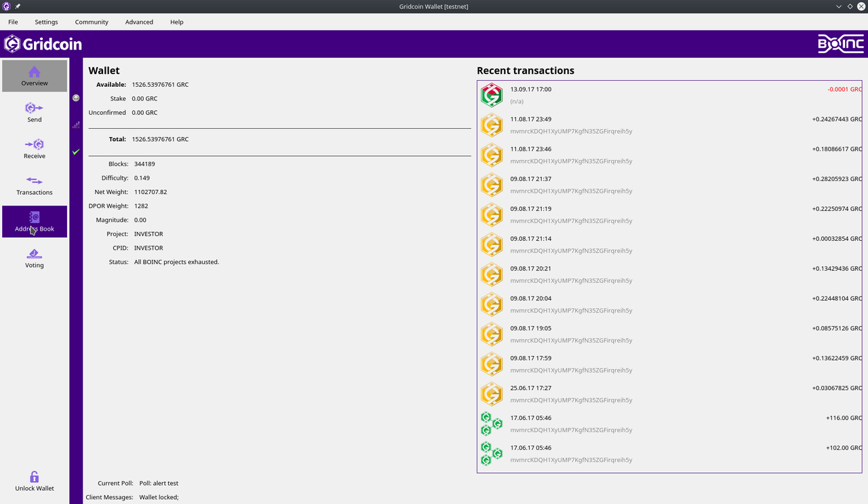The width and height of the screenshot is (868, 504).
Task: Click the Unlock Wallet button
Action: [35, 482]
